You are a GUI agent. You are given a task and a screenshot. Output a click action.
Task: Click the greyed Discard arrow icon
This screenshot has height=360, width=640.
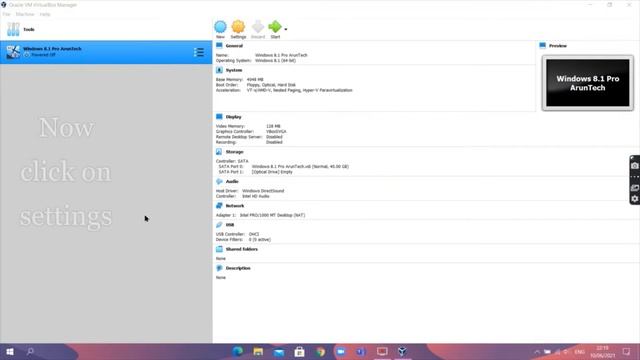[x=258, y=27]
